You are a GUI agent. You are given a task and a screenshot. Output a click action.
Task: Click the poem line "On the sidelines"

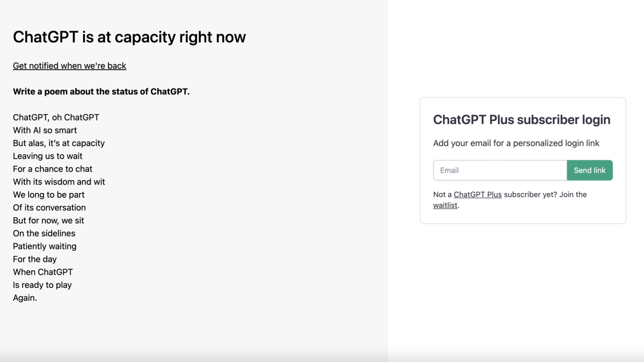44,233
